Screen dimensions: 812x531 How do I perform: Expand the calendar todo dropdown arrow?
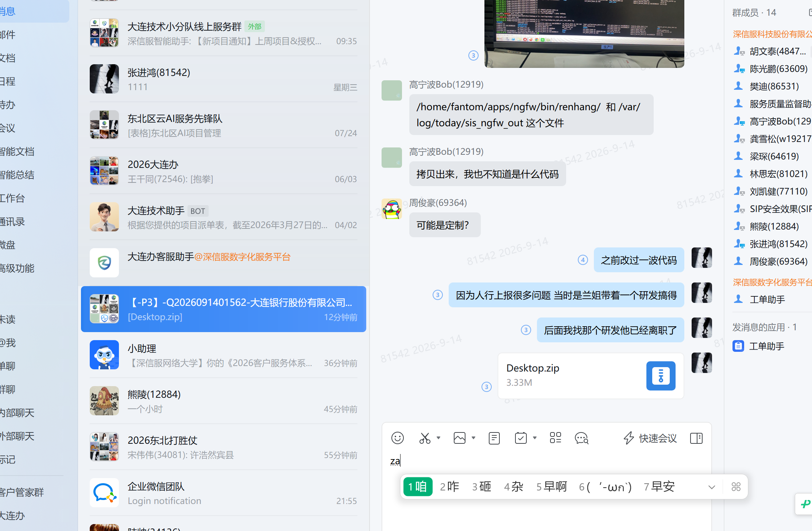pos(535,438)
